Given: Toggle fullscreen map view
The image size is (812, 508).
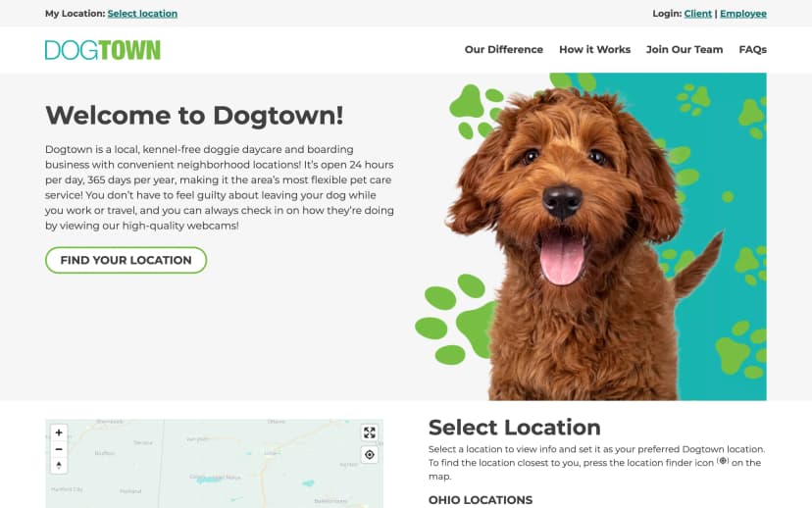Looking at the screenshot, I should click(370, 432).
